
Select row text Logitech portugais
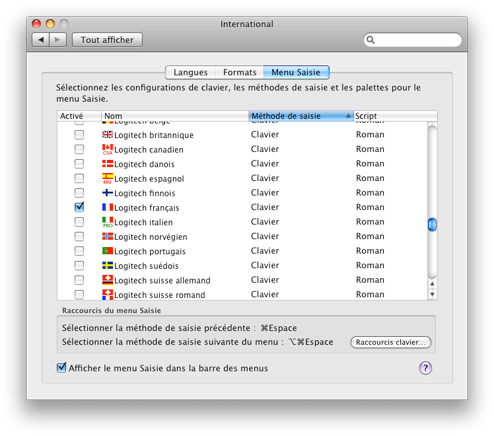pos(150,252)
